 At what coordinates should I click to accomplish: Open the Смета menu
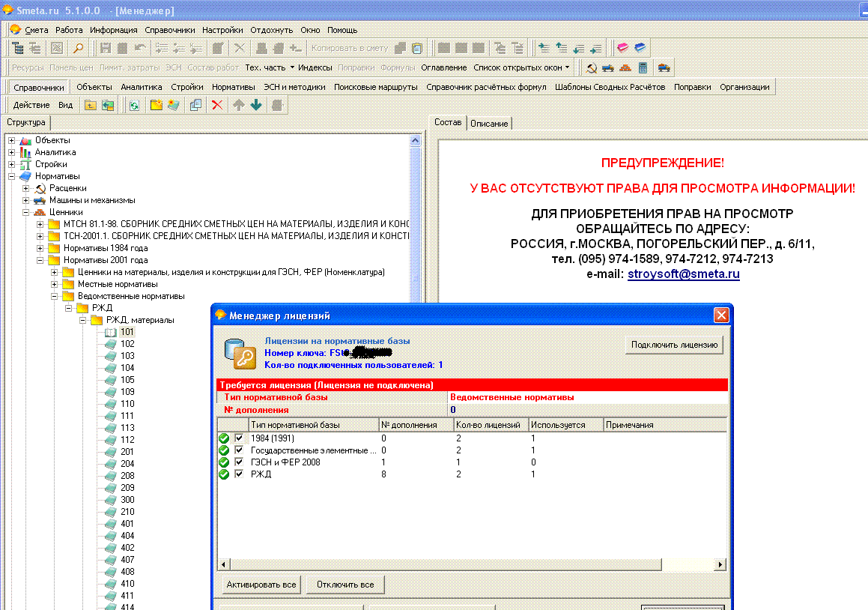click(x=37, y=30)
